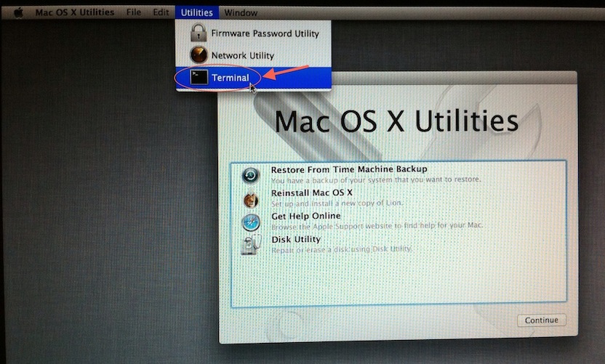Select Get Help Online option
605x364 pixels.
306,216
